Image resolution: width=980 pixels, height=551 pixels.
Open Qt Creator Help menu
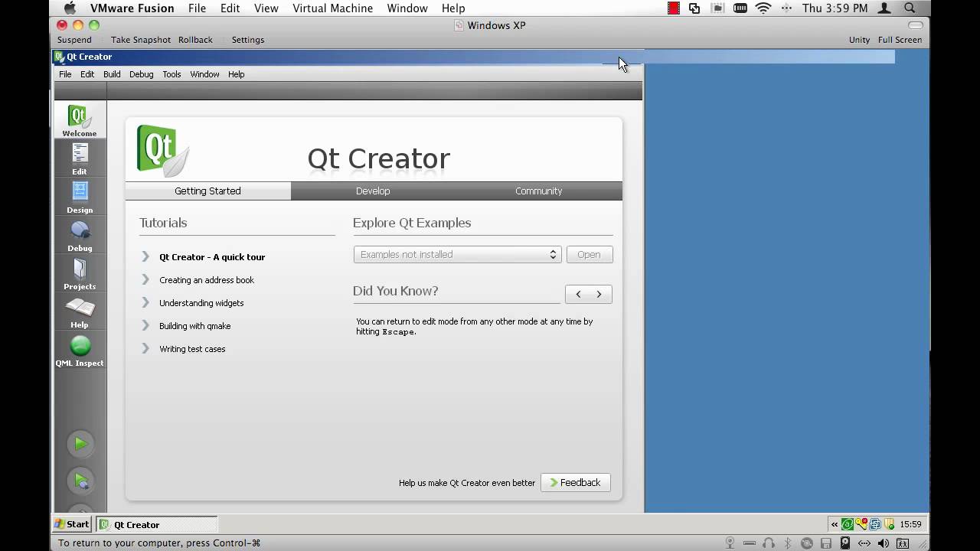tap(236, 74)
